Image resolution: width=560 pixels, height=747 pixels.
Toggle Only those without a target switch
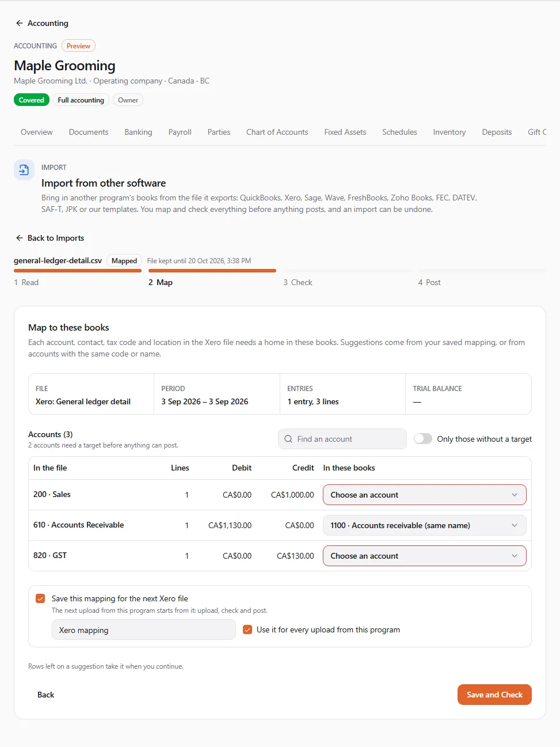(x=423, y=439)
